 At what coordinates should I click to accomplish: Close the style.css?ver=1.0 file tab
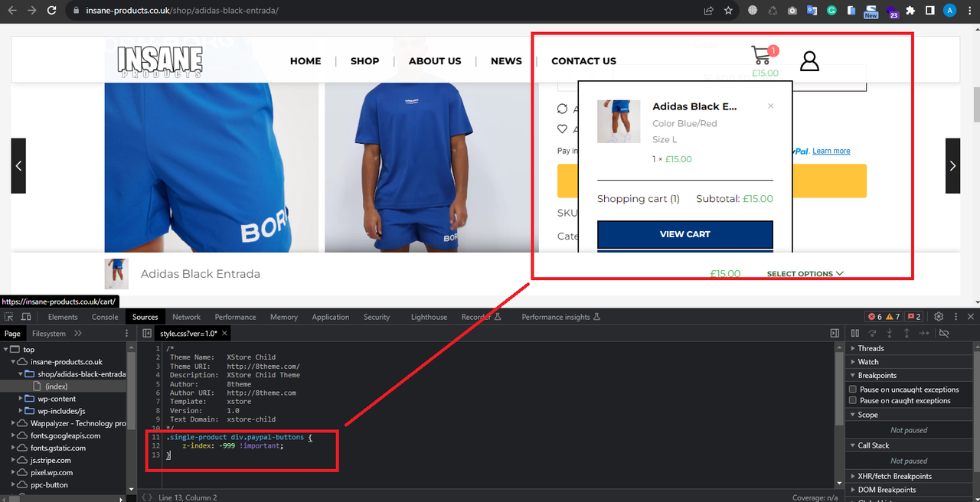224,334
